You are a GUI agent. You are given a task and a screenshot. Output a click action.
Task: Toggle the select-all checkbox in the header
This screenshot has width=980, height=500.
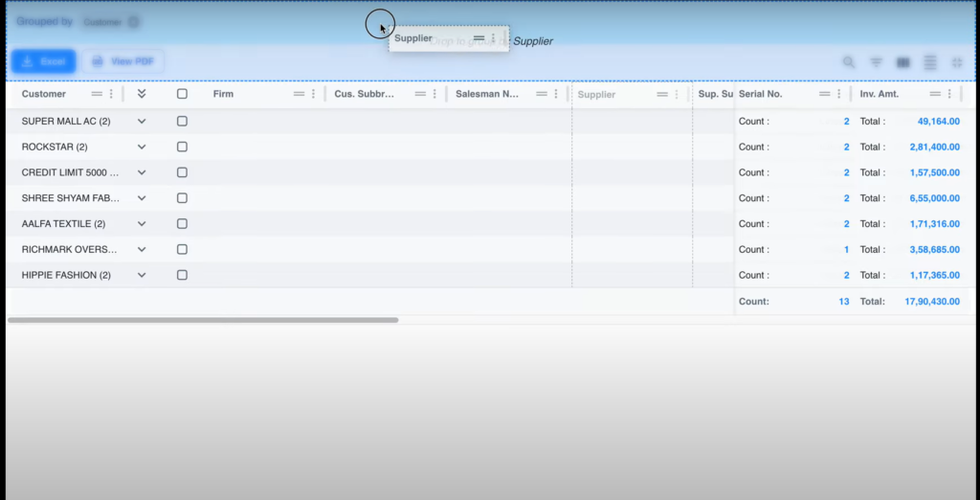[x=182, y=94]
